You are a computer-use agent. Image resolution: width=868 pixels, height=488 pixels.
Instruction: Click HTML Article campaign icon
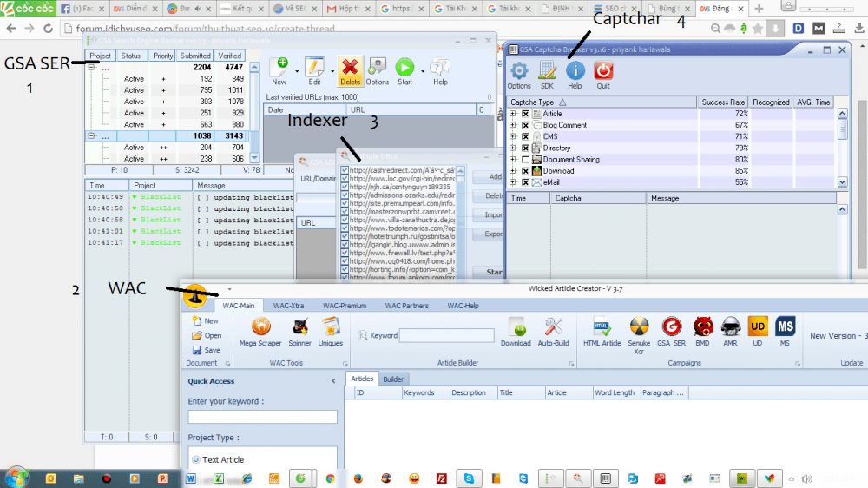click(x=602, y=327)
